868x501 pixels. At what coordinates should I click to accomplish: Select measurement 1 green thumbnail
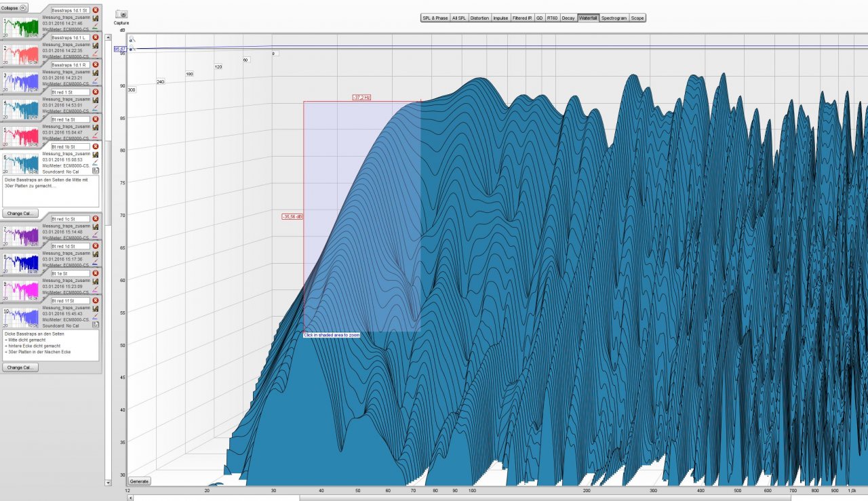pyautogui.click(x=21, y=27)
